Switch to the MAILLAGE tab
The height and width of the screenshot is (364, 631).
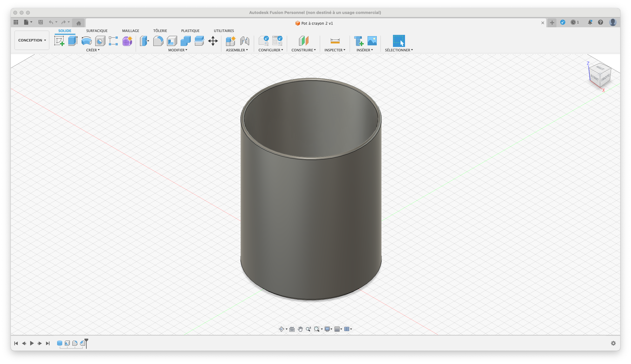click(x=131, y=31)
